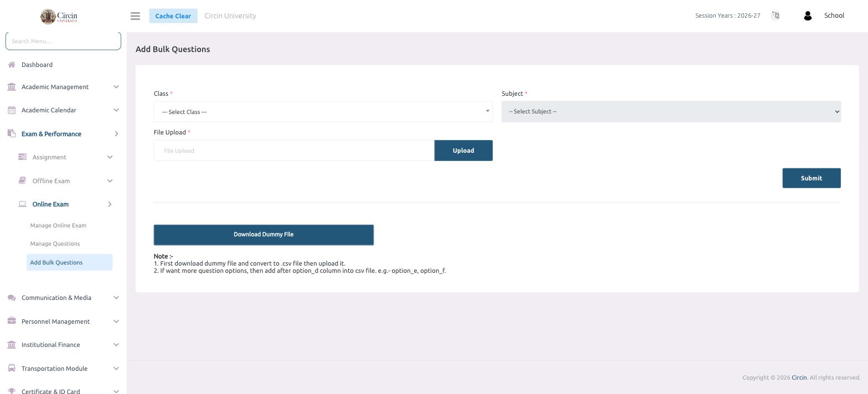Expand the Communication & Media chevron
Image resolution: width=868 pixels, height=394 pixels.
(x=116, y=298)
